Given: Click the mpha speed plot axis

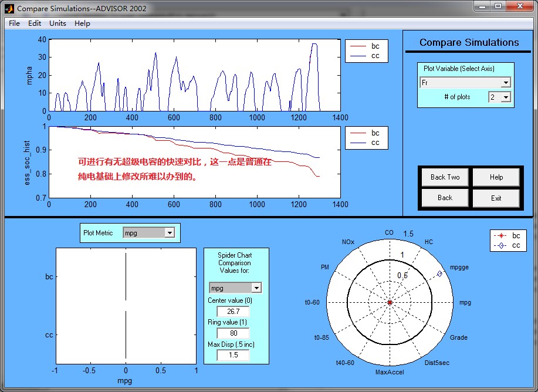Looking at the screenshot, I should pos(195,75).
